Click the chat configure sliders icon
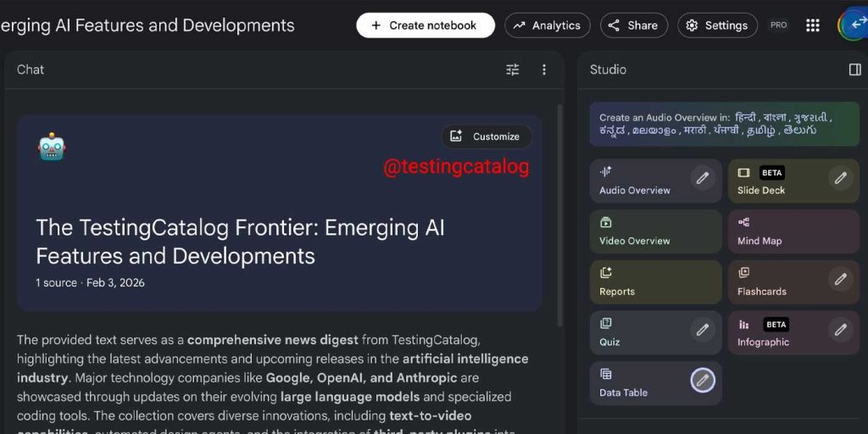Screen dimensions: 868x434 513,70
